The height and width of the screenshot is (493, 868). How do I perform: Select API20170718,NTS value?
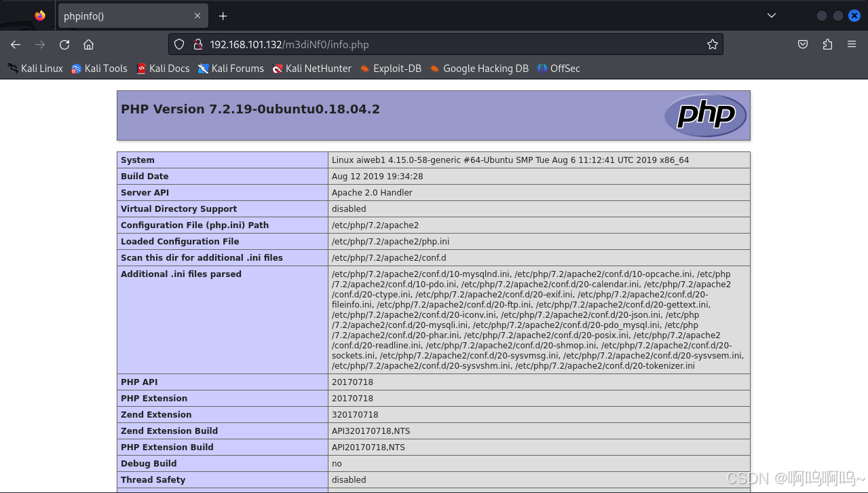[369, 448]
